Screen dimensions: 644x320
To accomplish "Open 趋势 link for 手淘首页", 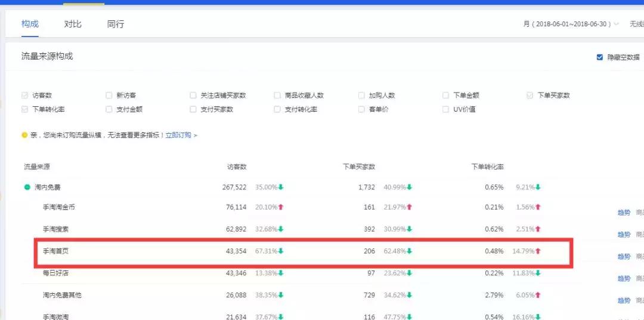I will [624, 257].
